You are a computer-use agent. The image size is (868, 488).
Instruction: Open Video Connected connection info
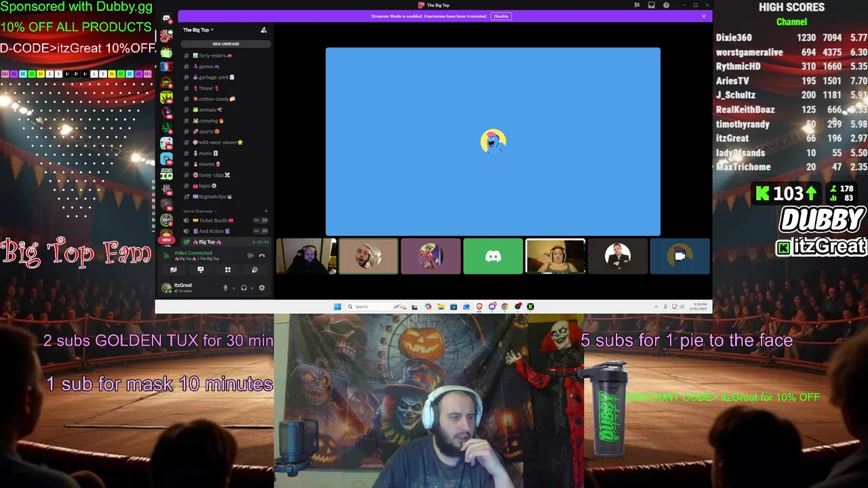point(193,253)
